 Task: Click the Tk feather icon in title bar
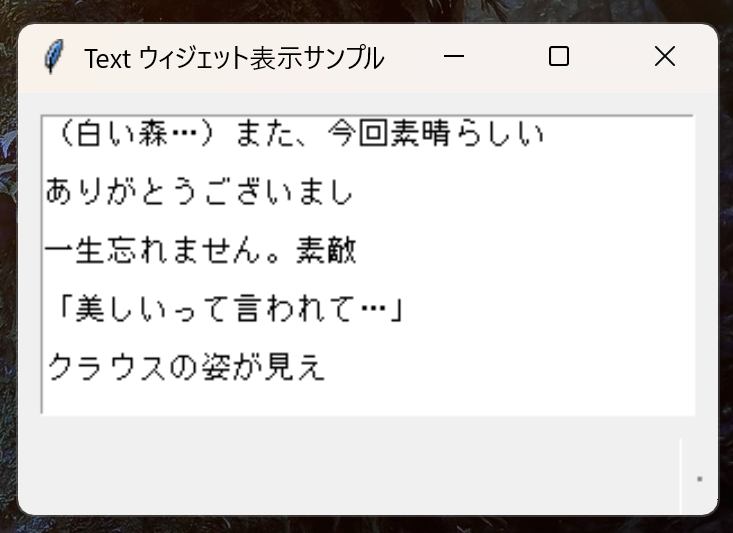click(x=54, y=57)
